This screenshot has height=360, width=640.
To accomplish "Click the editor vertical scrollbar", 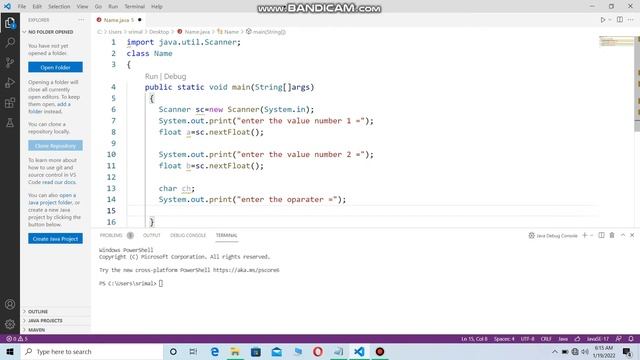I will coord(637,84).
